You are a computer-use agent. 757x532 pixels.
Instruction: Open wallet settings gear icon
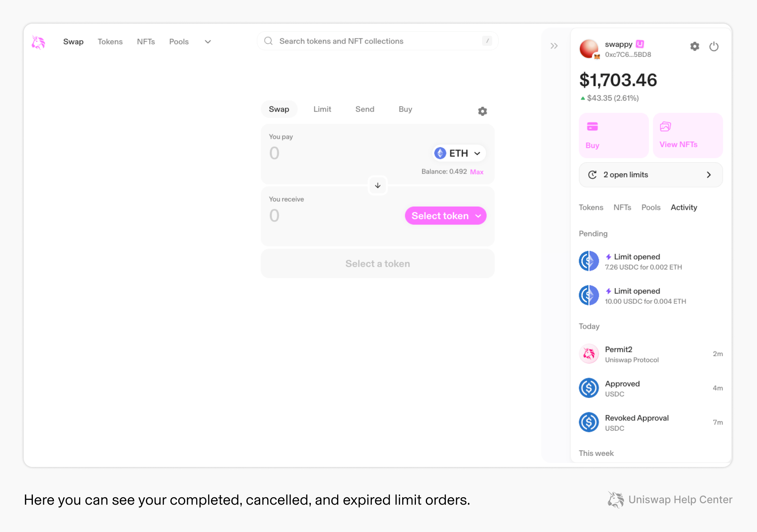point(695,47)
